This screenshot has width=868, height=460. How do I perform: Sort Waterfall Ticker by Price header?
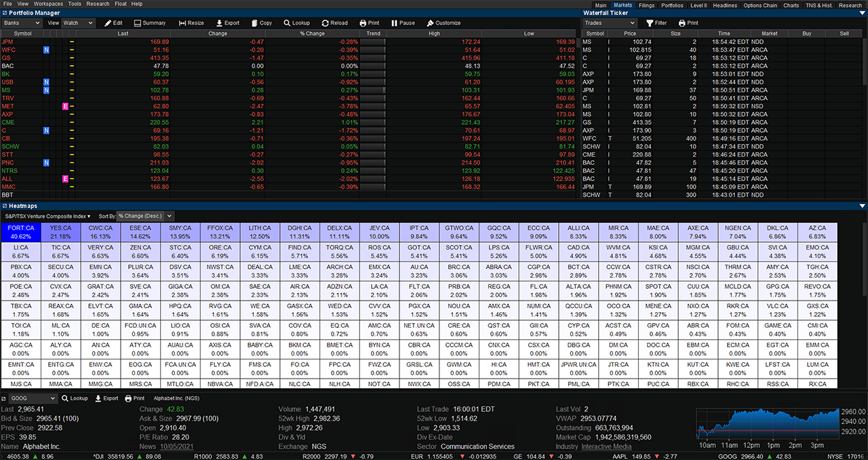click(x=630, y=33)
